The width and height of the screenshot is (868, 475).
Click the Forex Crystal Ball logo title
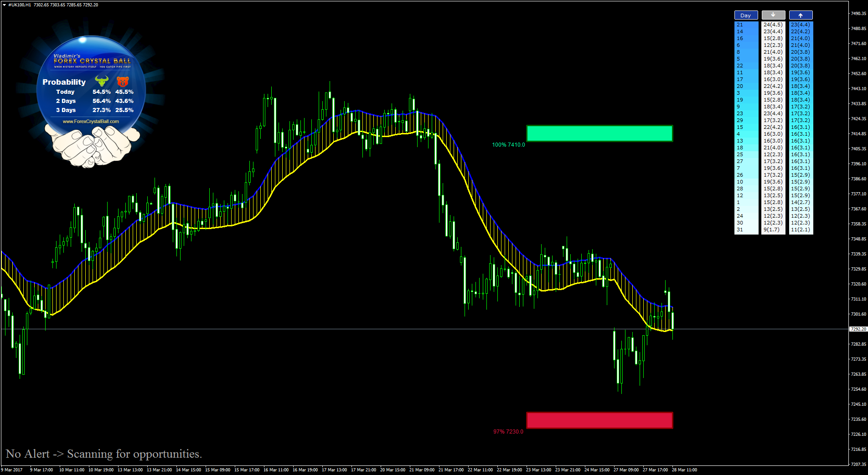click(x=92, y=61)
